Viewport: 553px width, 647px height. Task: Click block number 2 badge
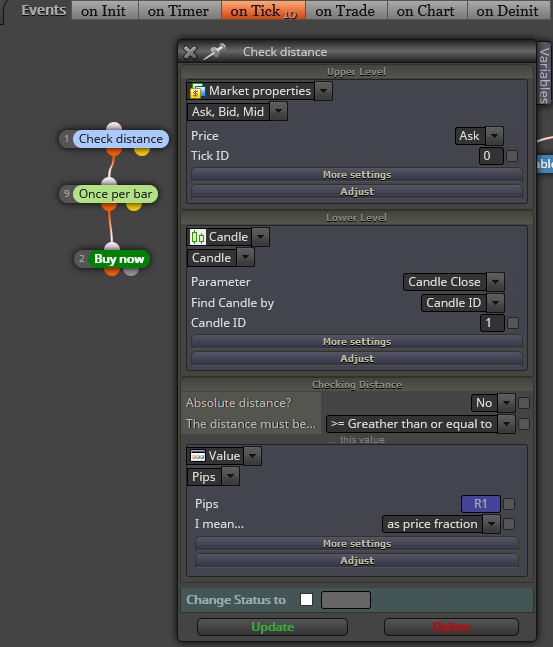tap(82, 259)
